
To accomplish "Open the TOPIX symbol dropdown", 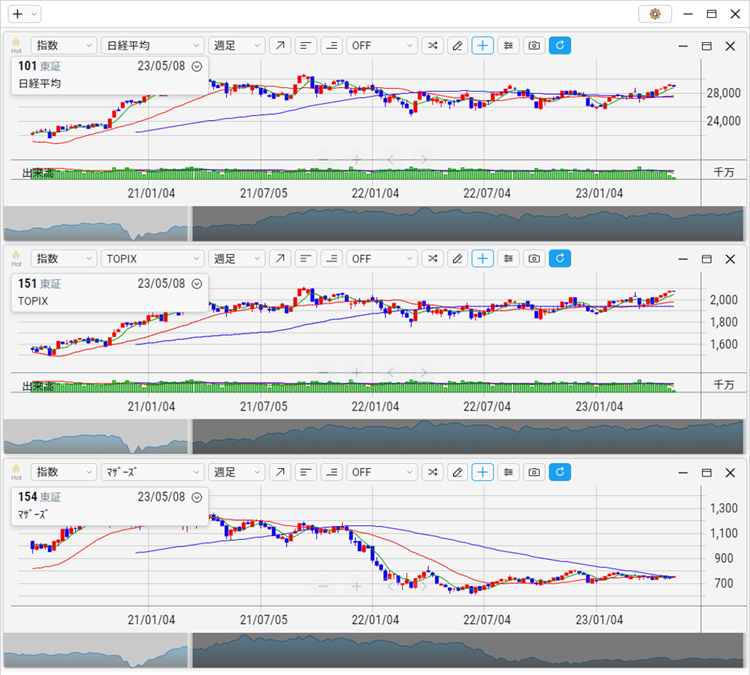I will [x=153, y=259].
